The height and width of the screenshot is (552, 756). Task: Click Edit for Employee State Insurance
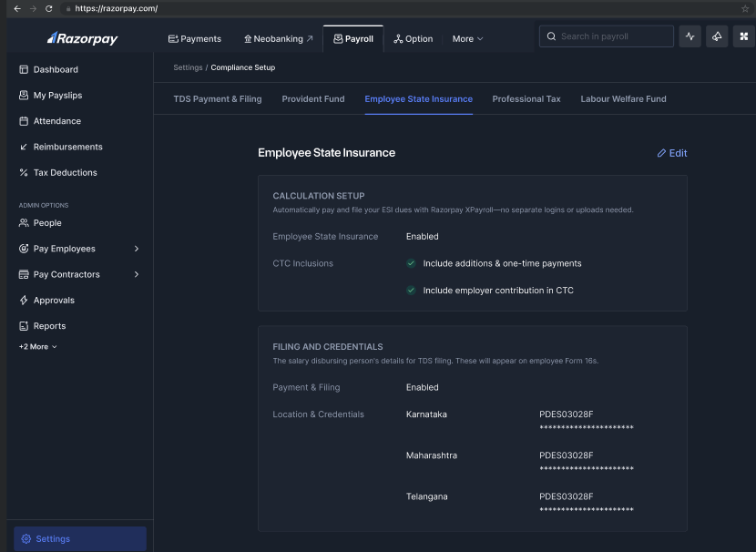pyautogui.click(x=672, y=153)
